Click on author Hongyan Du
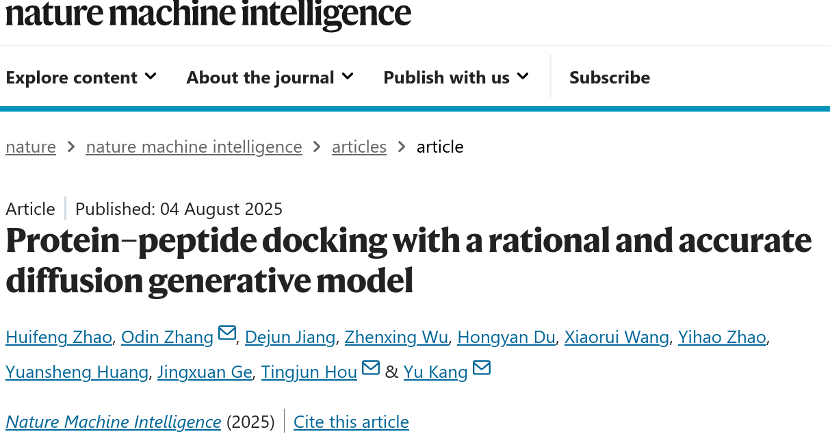This screenshot has height=448, width=830. [x=506, y=337]
